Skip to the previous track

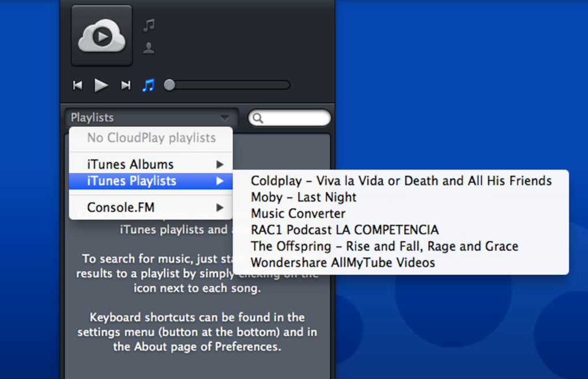pyautogui.click(x=78, y=85)
